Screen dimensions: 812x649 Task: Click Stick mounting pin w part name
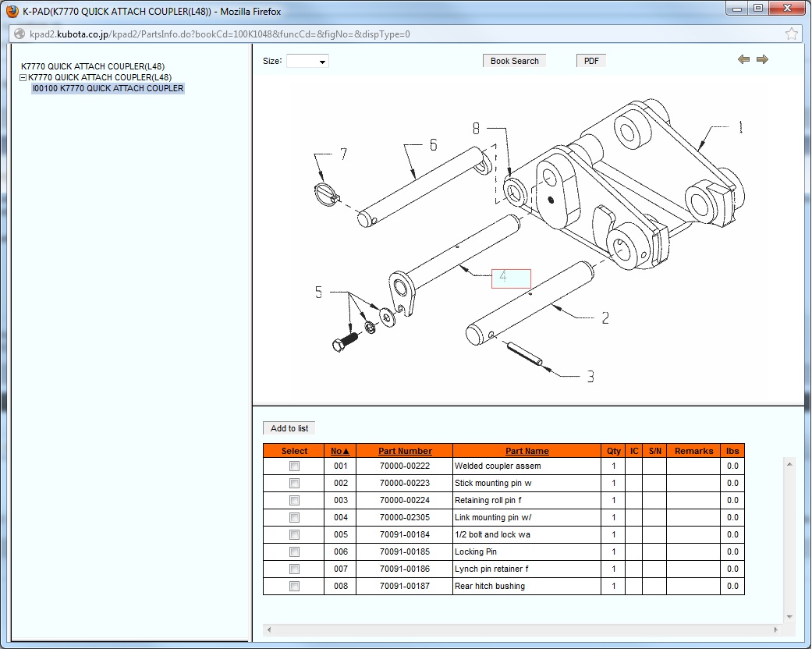click(x=493, y=484)
